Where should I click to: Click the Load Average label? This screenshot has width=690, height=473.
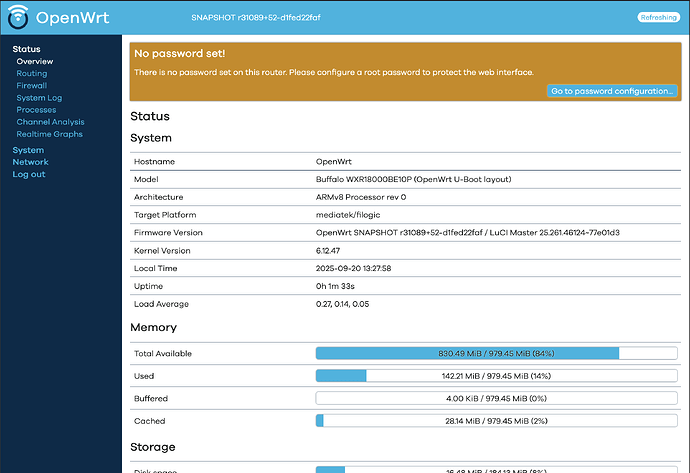(161, 304)
